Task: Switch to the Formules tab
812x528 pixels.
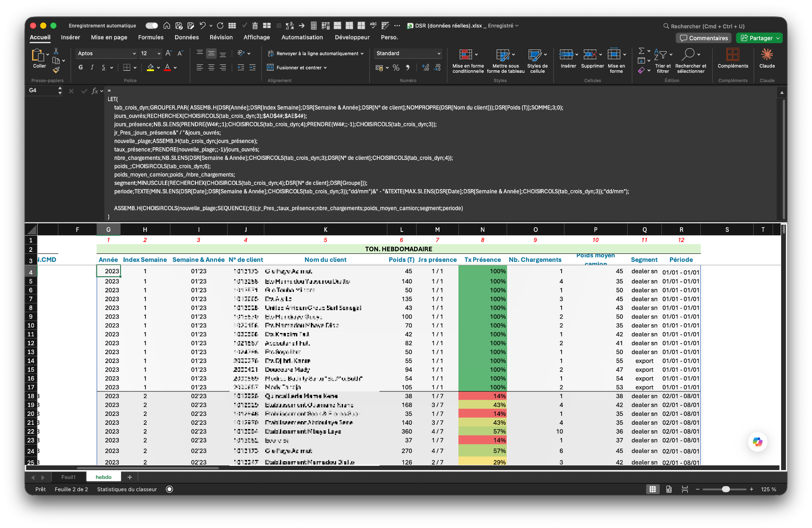Action: coord(151,37)
